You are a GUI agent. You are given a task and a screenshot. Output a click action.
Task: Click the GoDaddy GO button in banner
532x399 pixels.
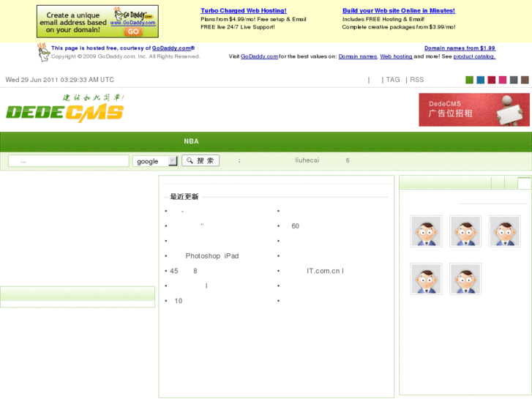click(x=133, y=31)
